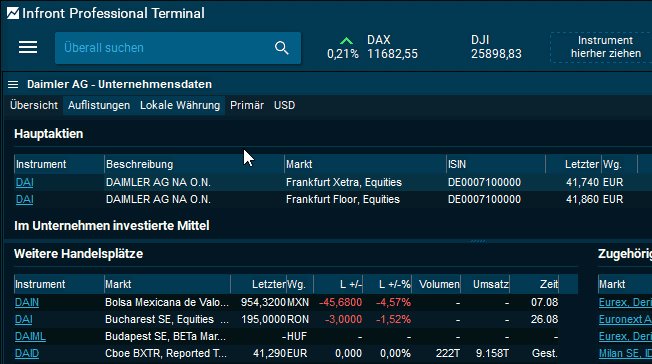Sort by the L +/-% column header
Screen dimensions: 652x364
[x=388, y=284]
